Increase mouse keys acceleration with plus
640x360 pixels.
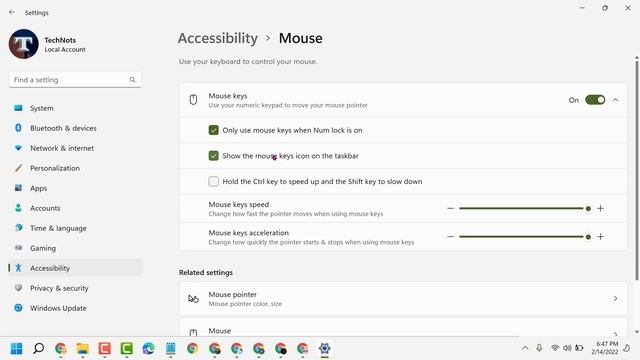pyautogui.click(x=600, y=237)
